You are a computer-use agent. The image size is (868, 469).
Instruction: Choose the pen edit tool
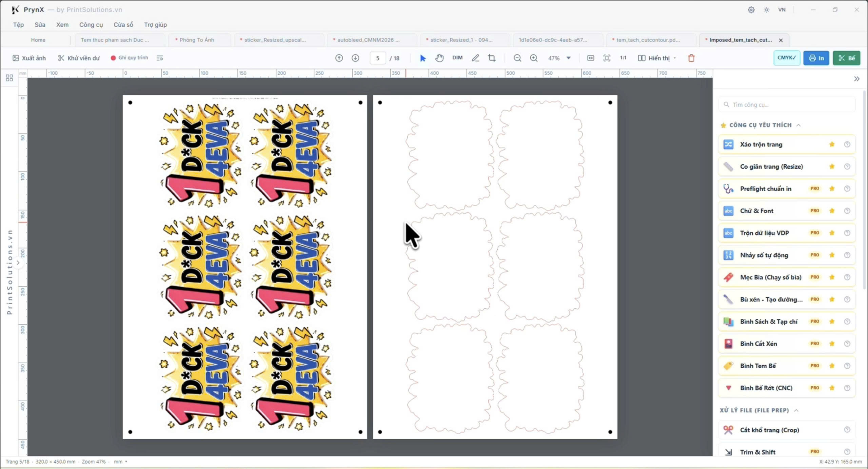click(475, 58)
